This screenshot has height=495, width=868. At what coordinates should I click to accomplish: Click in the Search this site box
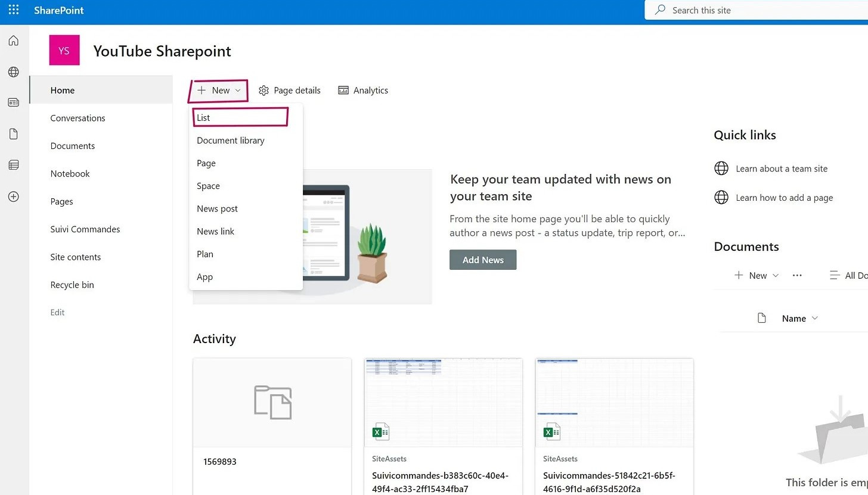pos(756,10)
